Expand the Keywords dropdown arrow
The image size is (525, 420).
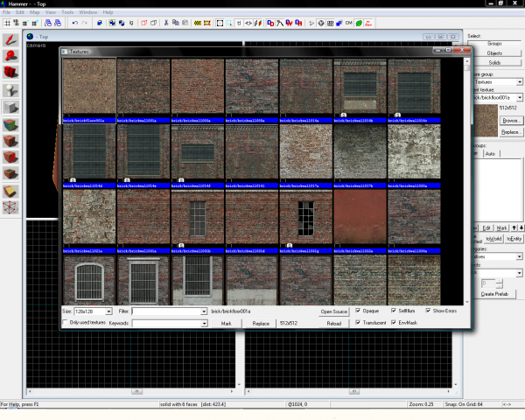(204, 323)
